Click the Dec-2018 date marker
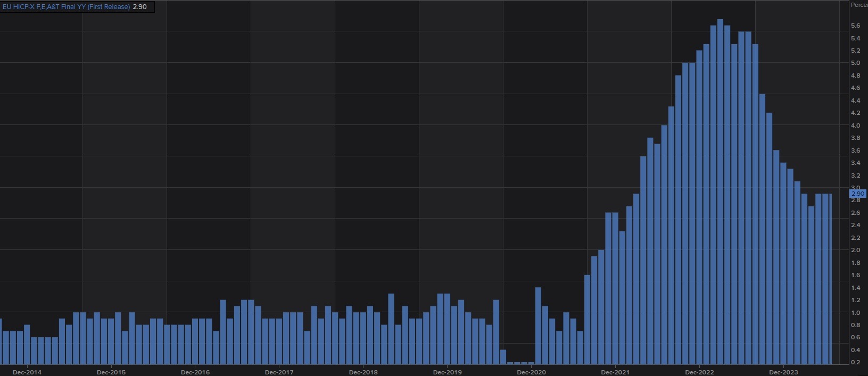Image resolution: width=868 pixels, height=376 pixels. [x=363, y=372]
